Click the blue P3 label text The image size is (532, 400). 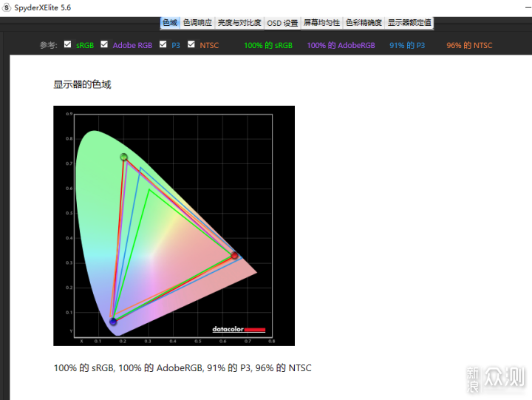pyautogui.click(x=176, y=45)
